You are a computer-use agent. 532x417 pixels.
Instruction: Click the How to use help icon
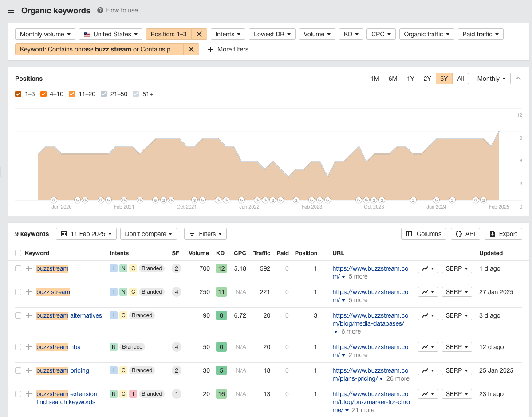pyautogui.click(x=100, y=10)
